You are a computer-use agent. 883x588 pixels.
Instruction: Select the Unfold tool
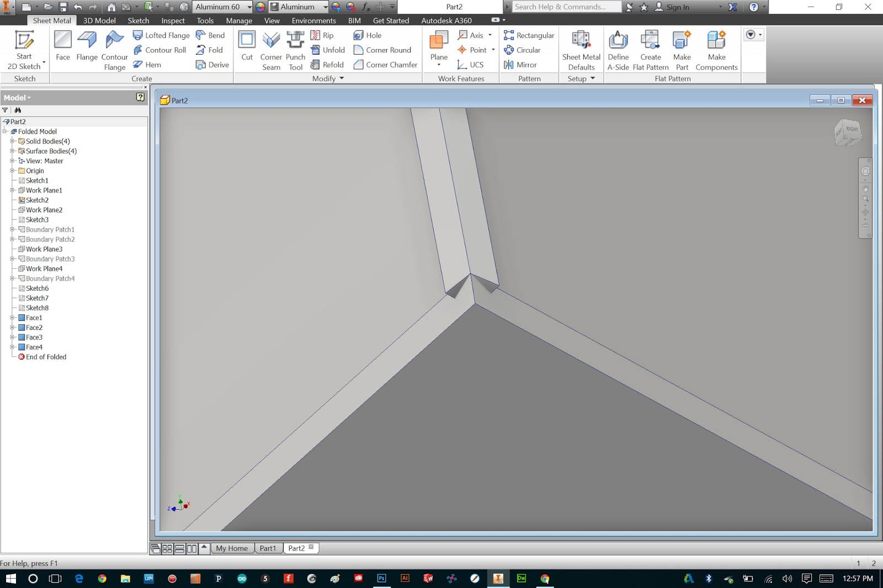pos(328,50)
